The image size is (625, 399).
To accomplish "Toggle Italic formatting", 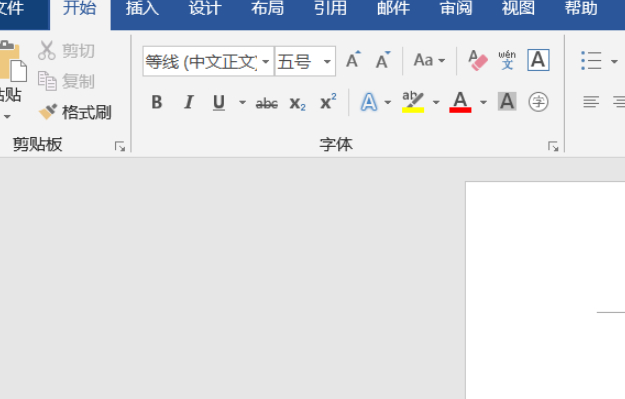I will (x=189, y=102).
